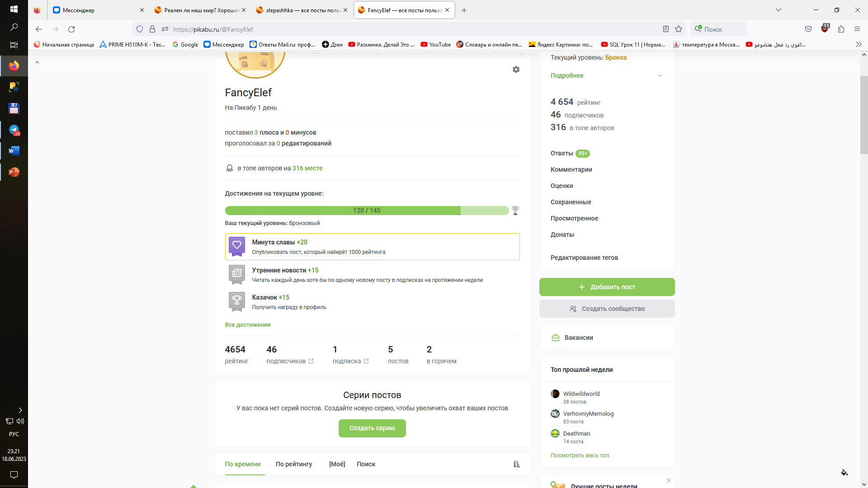Select the Минута славы achievement badge
868x488 pixels.
[x=237, y=246]
